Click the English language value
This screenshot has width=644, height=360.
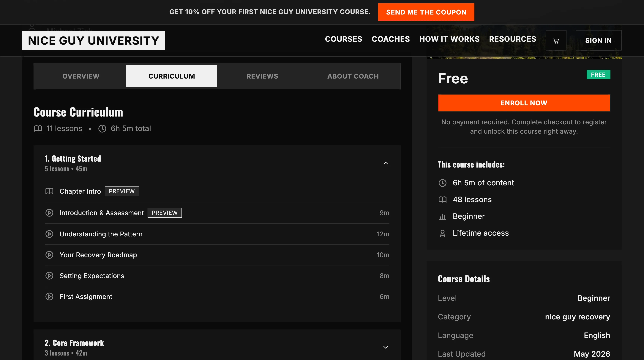pos(597,336)
